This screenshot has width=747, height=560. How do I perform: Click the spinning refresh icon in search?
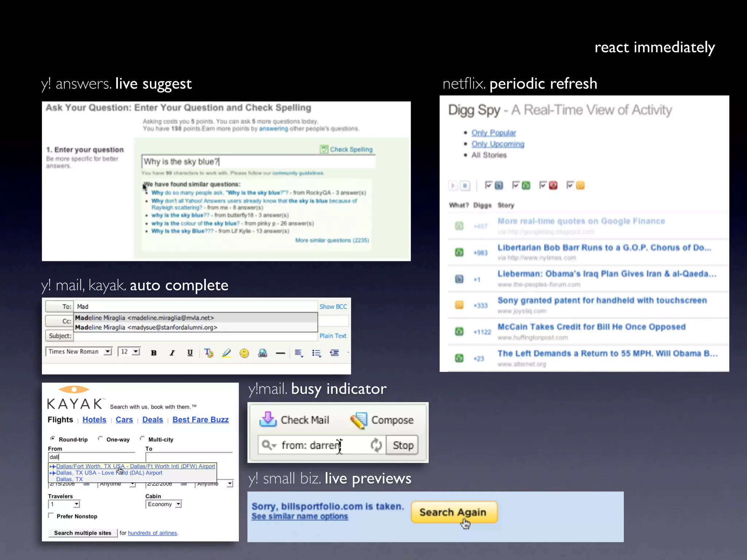tap(376, 445)
